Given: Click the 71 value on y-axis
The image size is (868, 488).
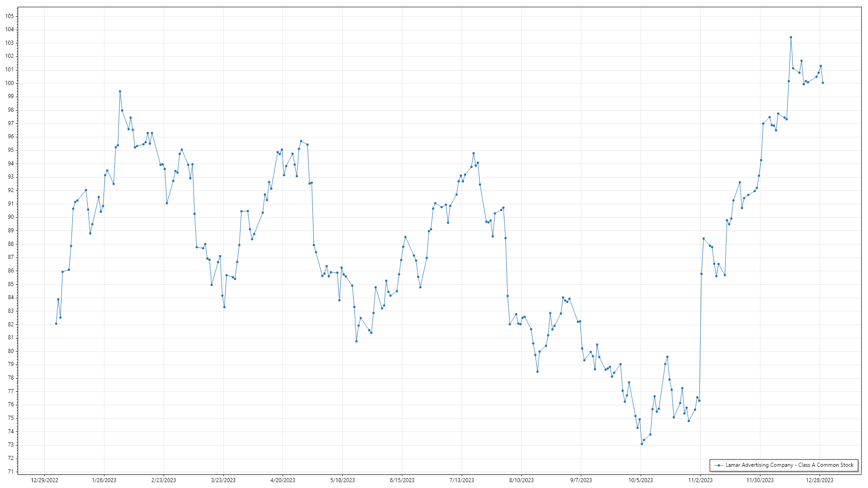Looking at the screenshot, I should 11,471.
